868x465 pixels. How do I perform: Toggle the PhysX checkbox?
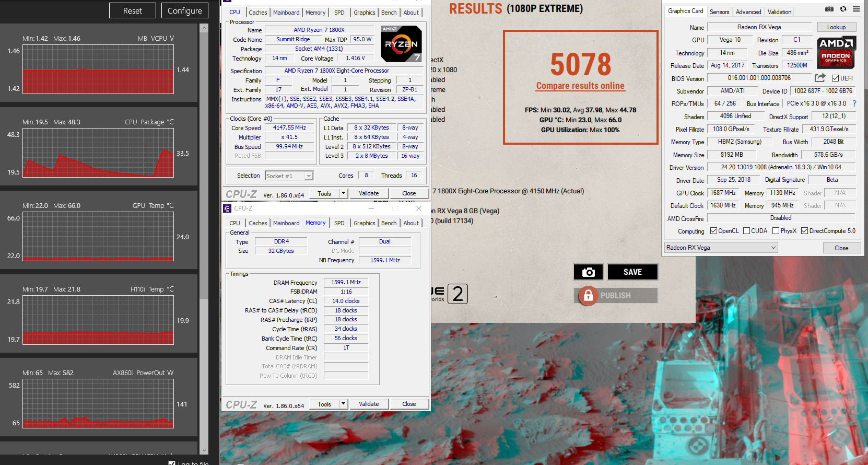(776, 231)
